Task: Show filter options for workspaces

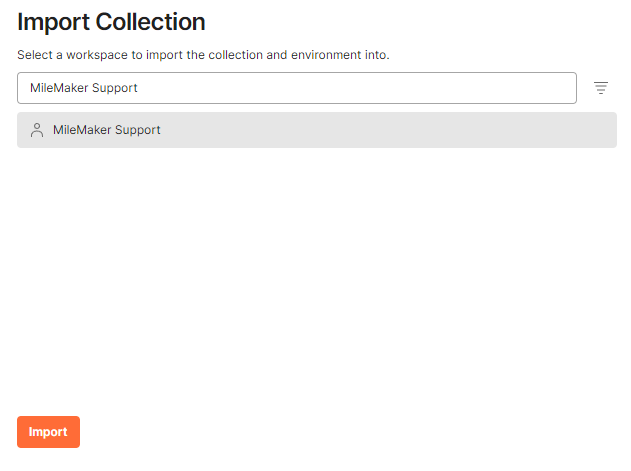Action: (x=601, y=88)
